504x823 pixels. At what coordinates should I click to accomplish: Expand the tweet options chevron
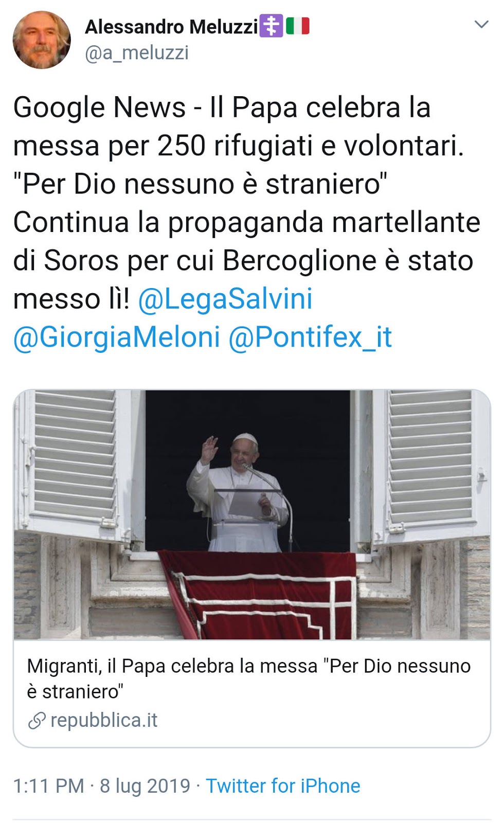point(481,24)
